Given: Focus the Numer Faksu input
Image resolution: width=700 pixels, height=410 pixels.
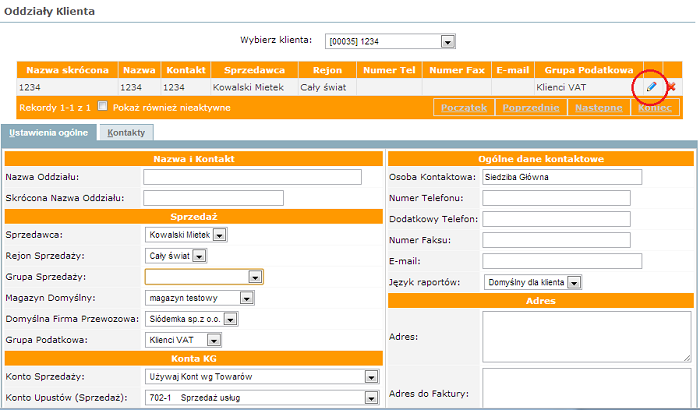Looking at the screenshot, I should coord(556,240).
